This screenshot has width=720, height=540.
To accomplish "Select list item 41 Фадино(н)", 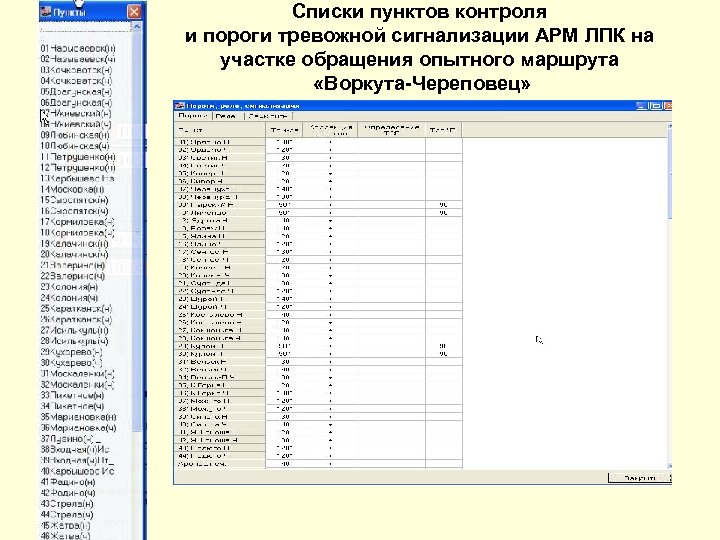I will click(68, 482).
